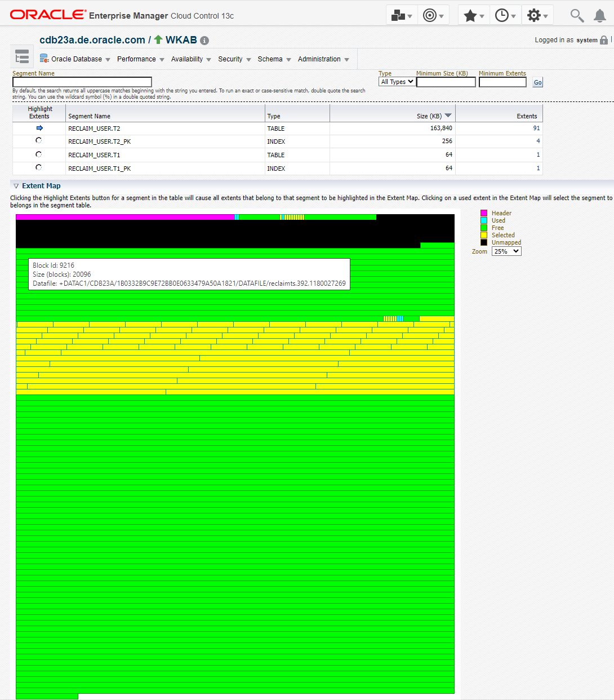
Task: Open the Enterprise menu icon
Action: (402, 15)
